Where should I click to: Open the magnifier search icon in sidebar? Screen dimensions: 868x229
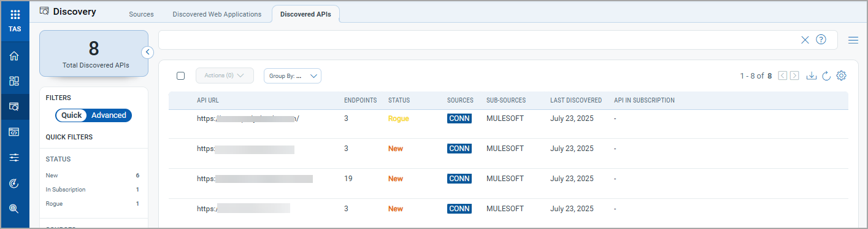tap(15, 208)
